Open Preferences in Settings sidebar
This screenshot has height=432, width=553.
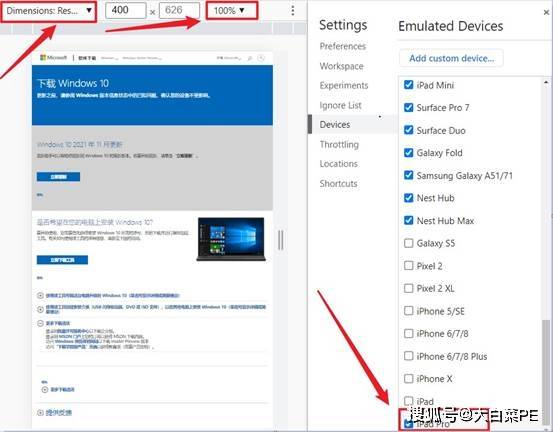coord(342,46)
